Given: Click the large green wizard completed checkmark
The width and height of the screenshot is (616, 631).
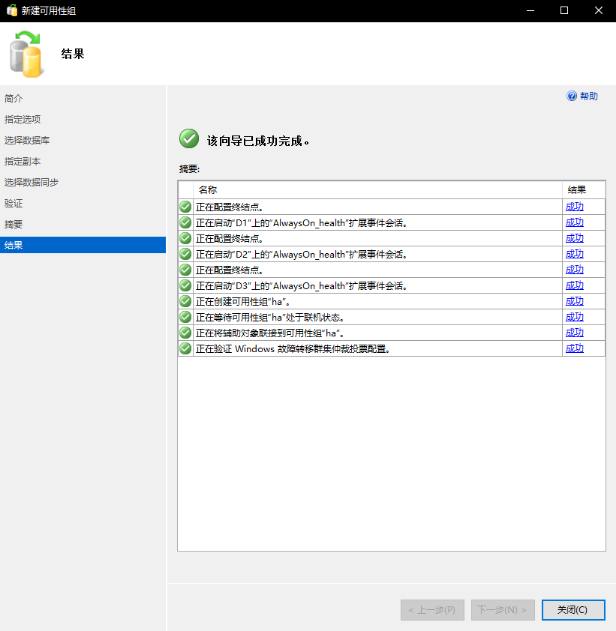Looking at the screenshot, I should [189, 139].
